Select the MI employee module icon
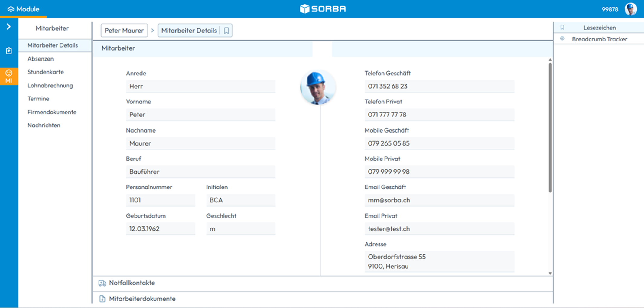The image size is (644, 308). tap(9, 77)
